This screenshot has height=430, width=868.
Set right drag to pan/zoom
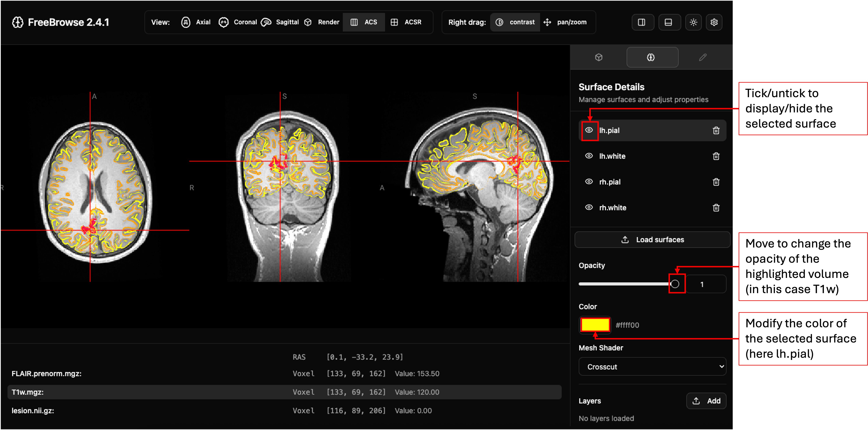(x=565, y=22)
